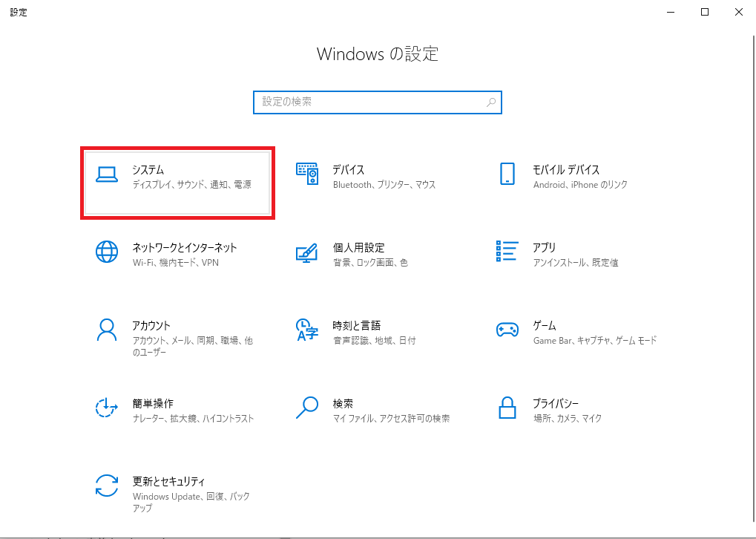Open the 更新とセキュリティ title text
Screen dimensions: 756x539
[x=168, y=482]
